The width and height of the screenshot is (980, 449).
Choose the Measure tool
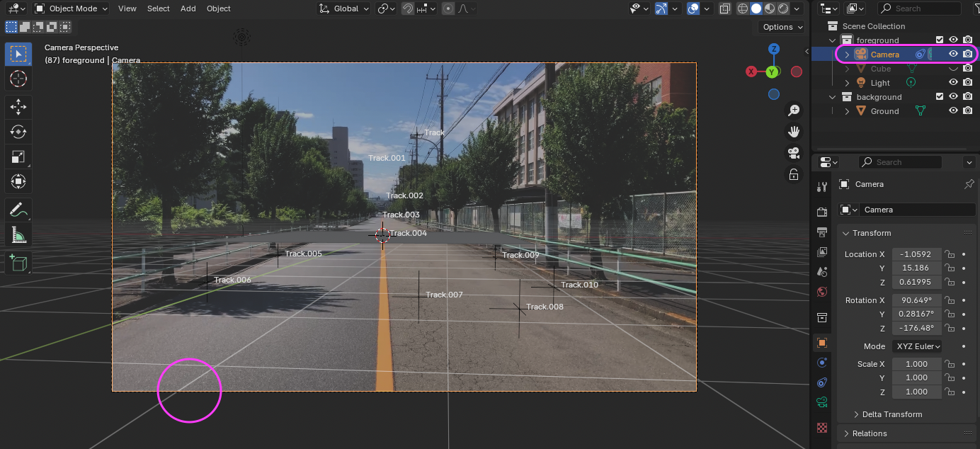pyautogui.click(x=18, y=234)
